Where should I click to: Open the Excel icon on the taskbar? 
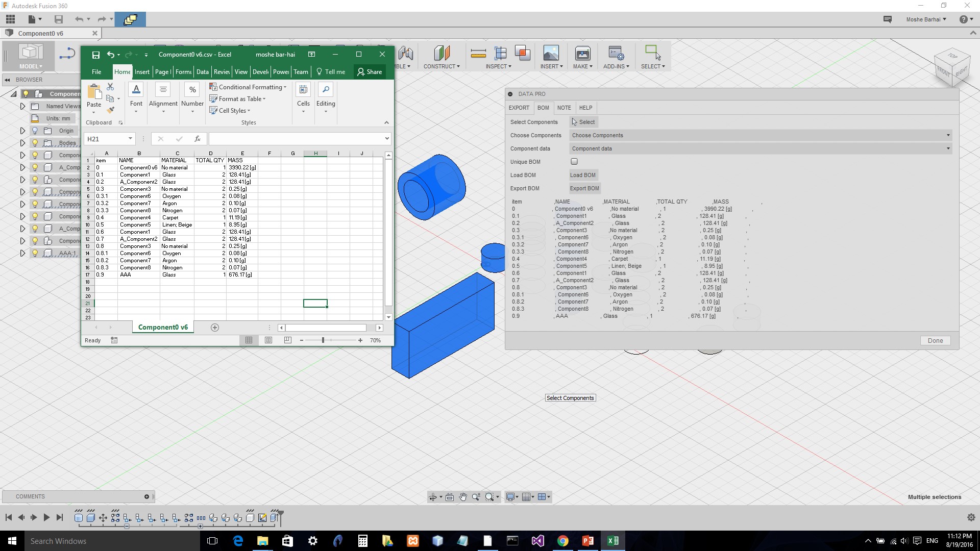[612, 541]
